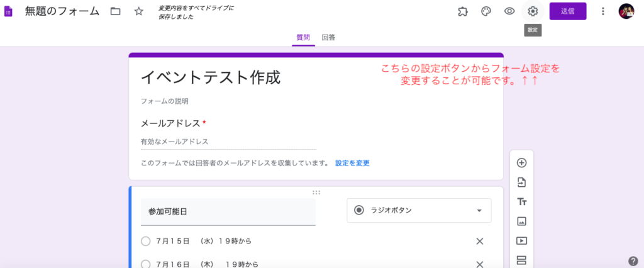Click the 有効なメールアドレス input field

coord(228,142)
